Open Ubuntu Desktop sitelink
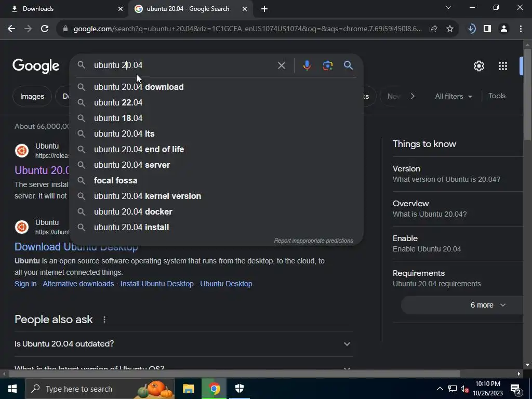532x399 pixels. [226, 284]
